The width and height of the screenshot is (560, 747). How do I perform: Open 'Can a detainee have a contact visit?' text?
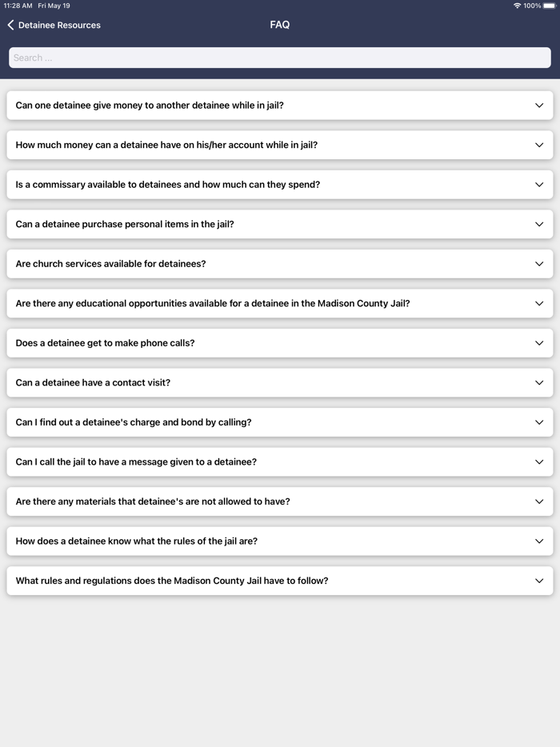point(93,383)
